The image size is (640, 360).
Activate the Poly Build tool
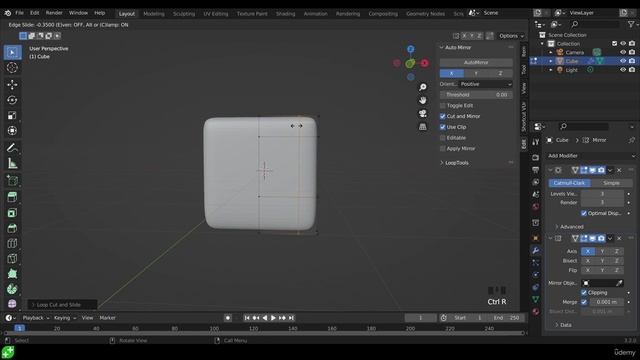tap(12, 274)
